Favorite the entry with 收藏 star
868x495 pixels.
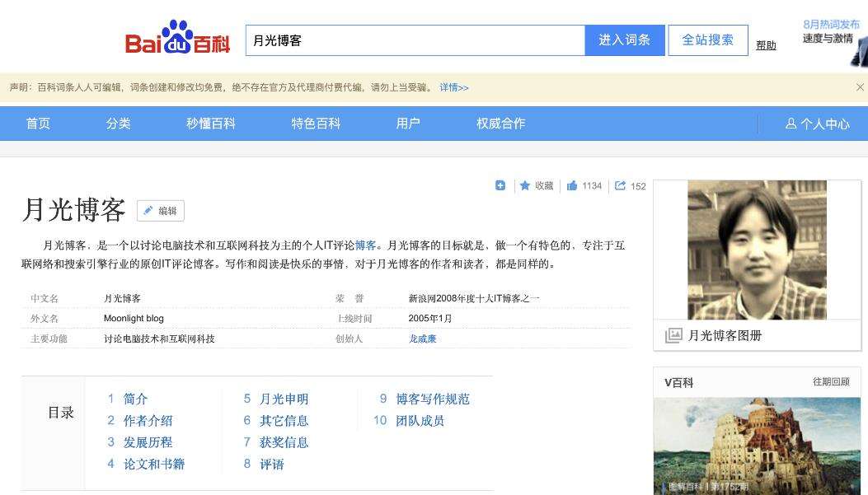[x=537, y=186]
